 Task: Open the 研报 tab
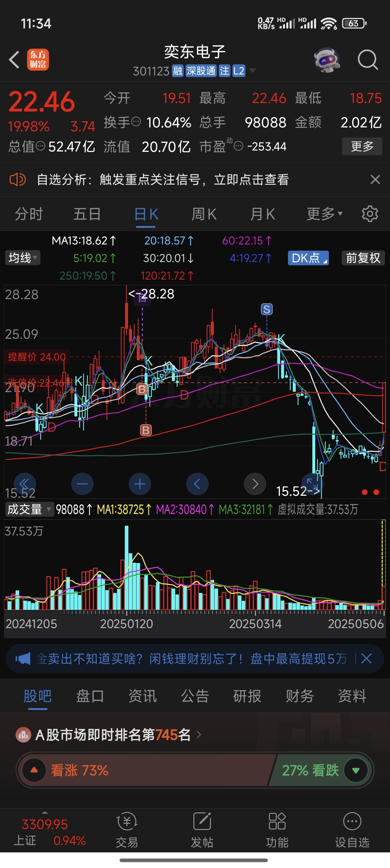pos(247,696)
